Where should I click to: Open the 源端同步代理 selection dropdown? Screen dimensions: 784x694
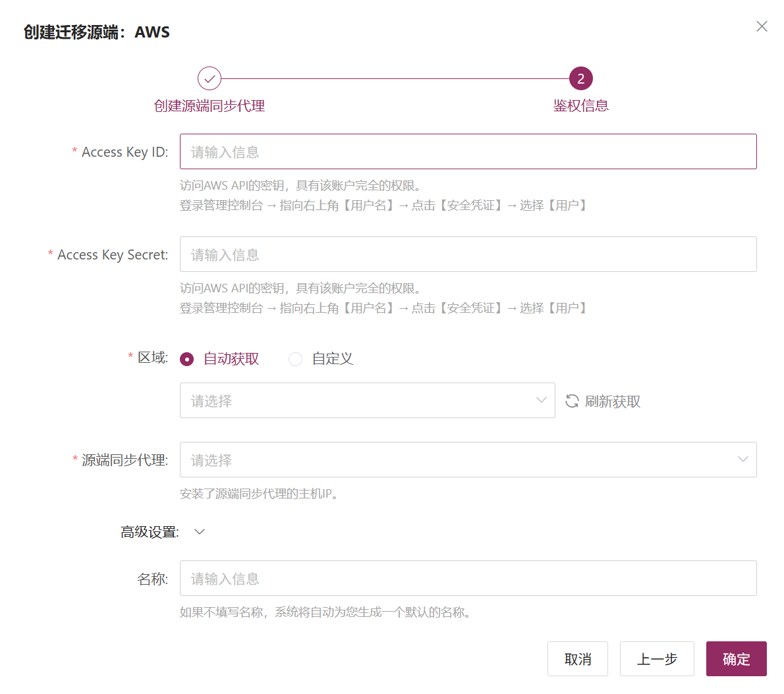(468, 459)
